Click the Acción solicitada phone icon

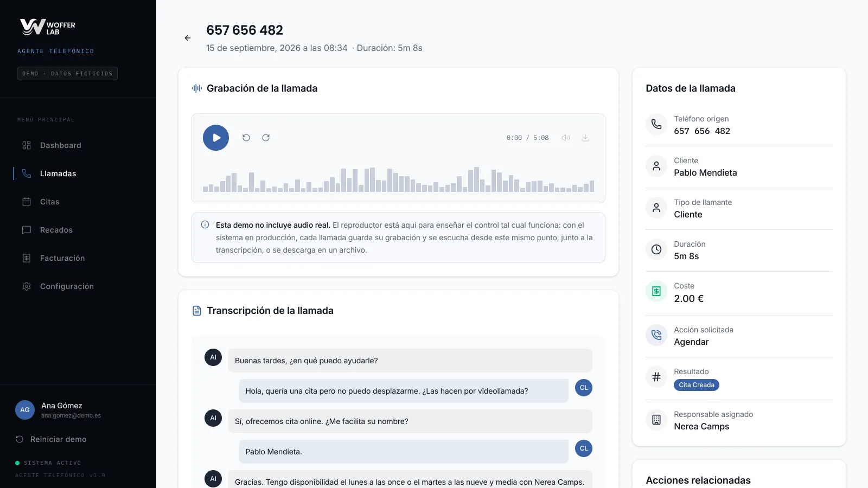click(x=656, y=335)
